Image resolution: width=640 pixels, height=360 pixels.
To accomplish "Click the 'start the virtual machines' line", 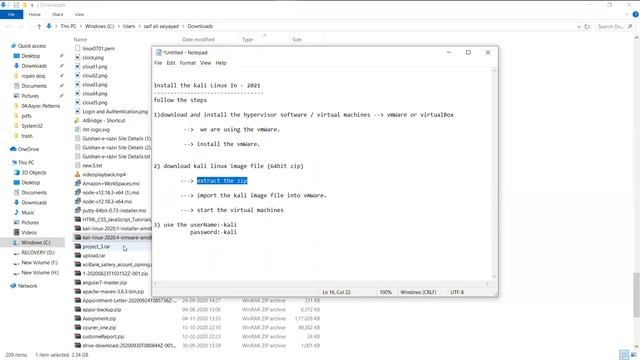I will click(x=240, y=210).
